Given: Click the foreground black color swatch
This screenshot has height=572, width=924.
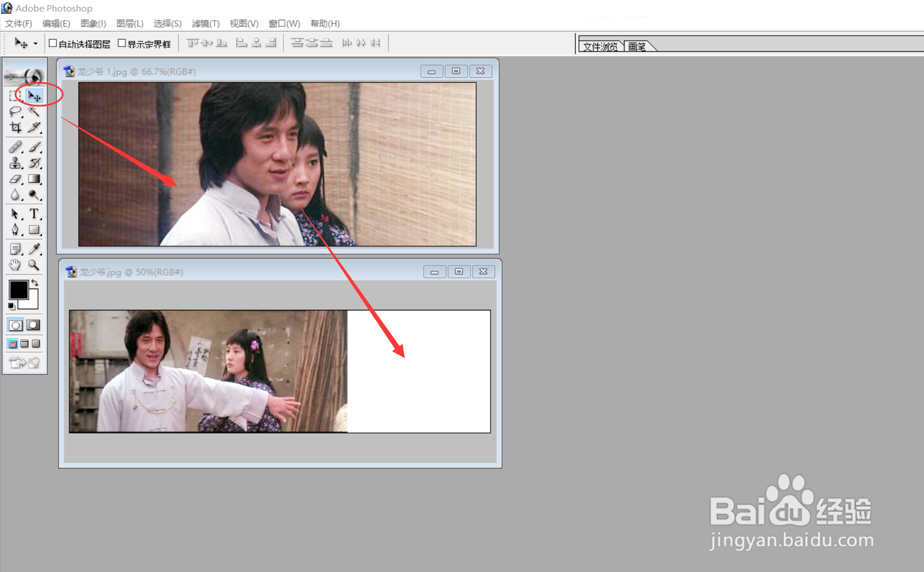Looking at the screenshot, I should coord(18,289).
